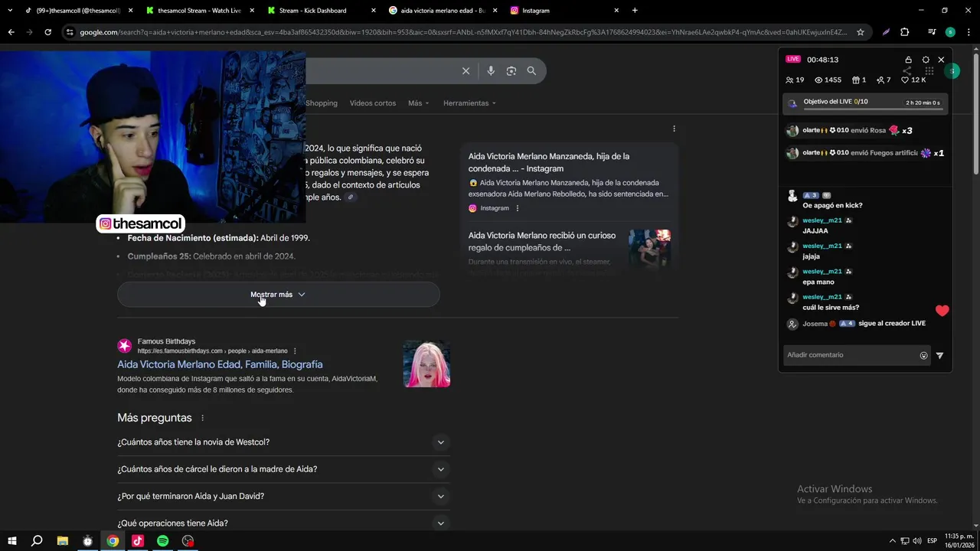Open Spotify from the taskbar

(x=162, y=541)
